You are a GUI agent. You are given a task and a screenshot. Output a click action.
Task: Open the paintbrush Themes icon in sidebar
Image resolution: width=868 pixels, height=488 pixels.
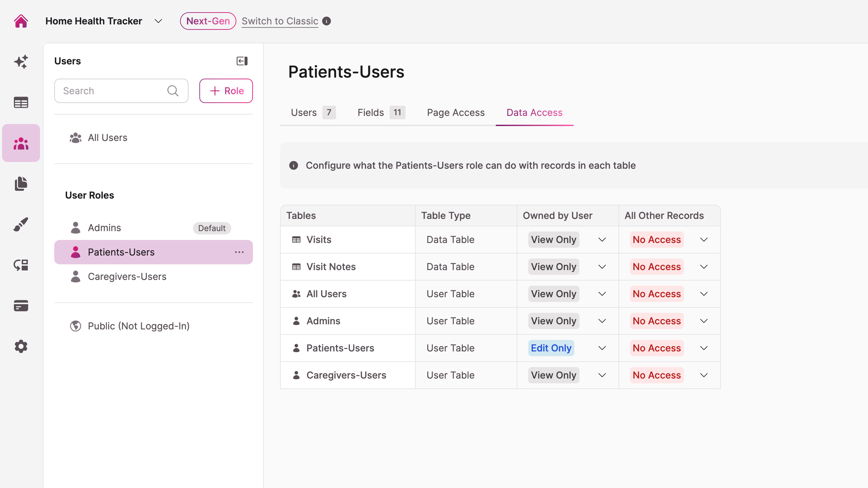pyautogui.click(x=21, y=224)
